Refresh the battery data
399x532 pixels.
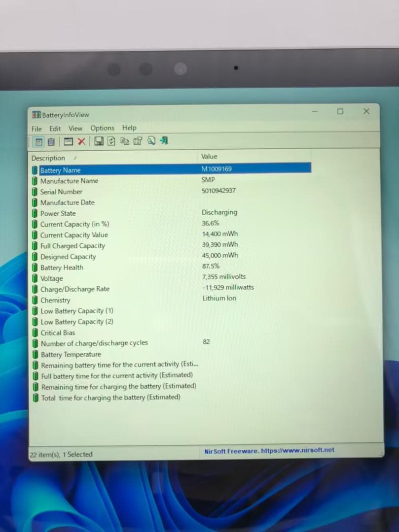pyautogui.click(x=111, y=141)
